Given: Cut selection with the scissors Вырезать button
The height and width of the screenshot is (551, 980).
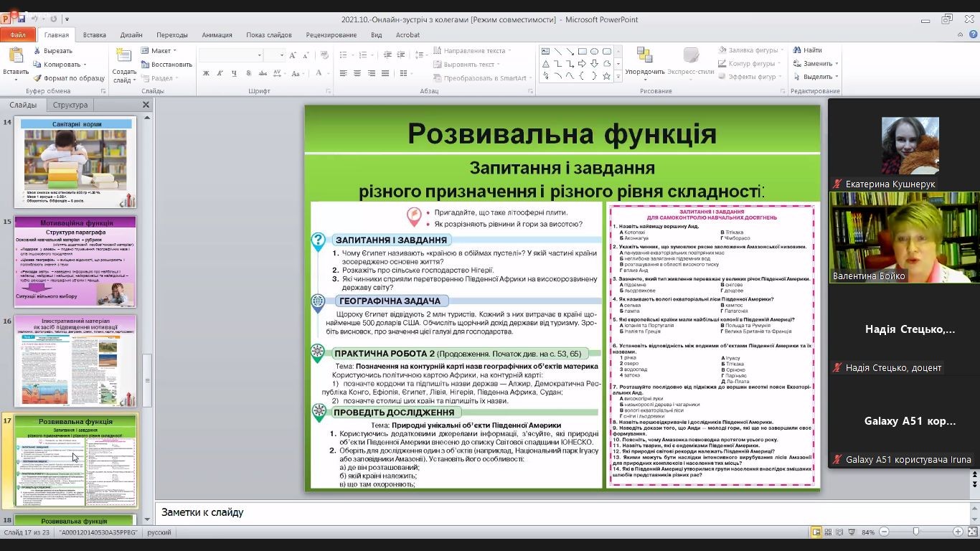Looking at the screenshot, I should click(53, 51).
